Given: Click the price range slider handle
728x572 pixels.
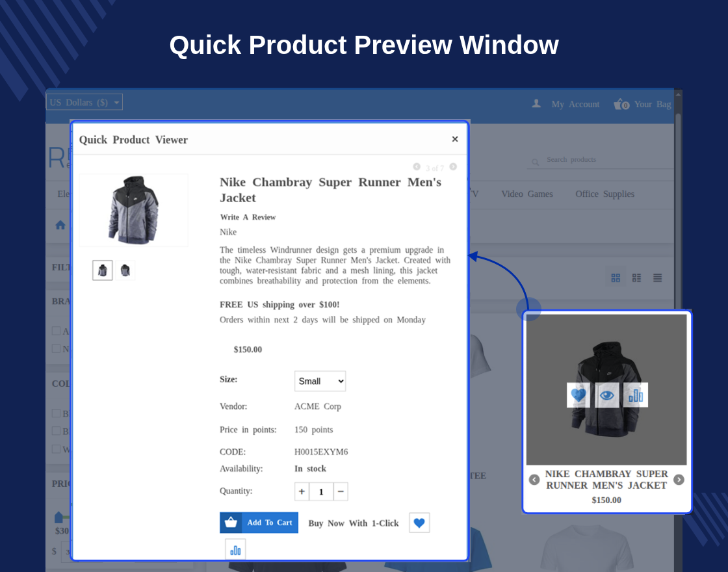Looking at the screenshot, I should [x=58, y=517].
